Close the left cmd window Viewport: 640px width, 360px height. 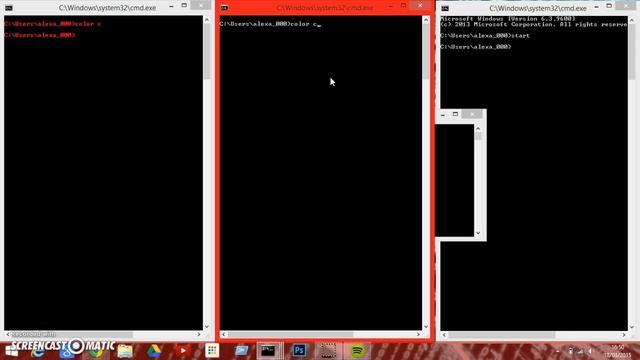tap(201, 5)
